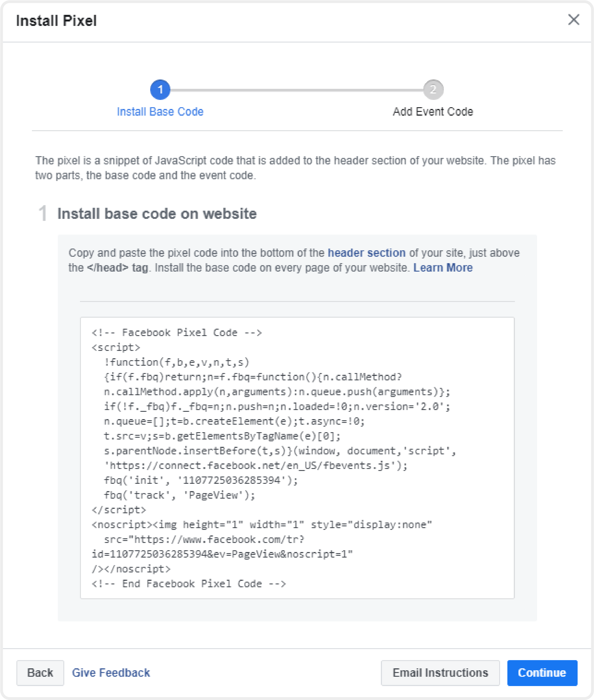Open the header section link
This screenshot has width=594, height=700.
point(366,253)
